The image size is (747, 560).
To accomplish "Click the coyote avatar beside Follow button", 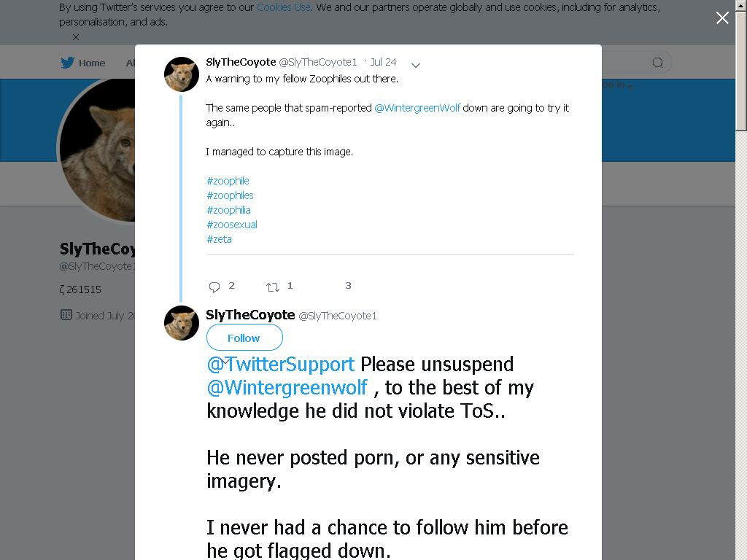I will click(182, 323).
